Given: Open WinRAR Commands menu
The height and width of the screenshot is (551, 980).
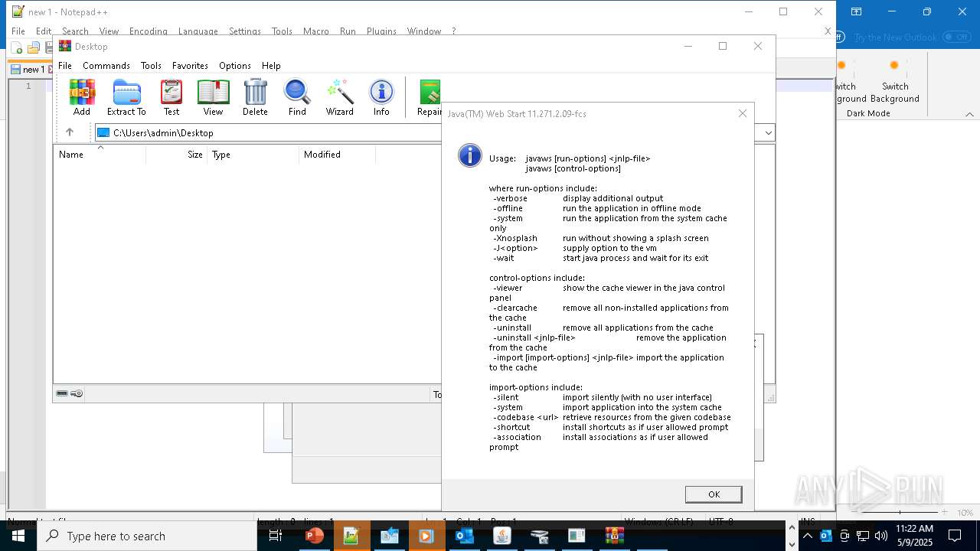Looking at the screenshot, I should tap(106, 66).
